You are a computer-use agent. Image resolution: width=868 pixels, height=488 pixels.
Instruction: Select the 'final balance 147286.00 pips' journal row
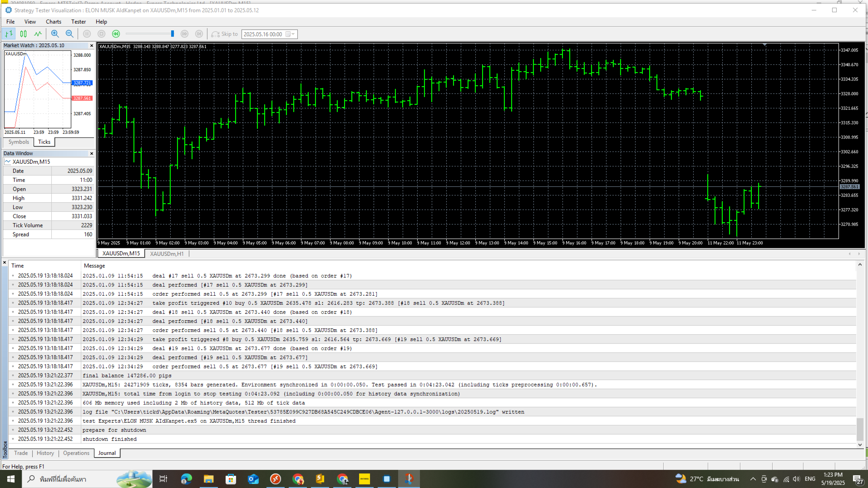tap(432, 376)
